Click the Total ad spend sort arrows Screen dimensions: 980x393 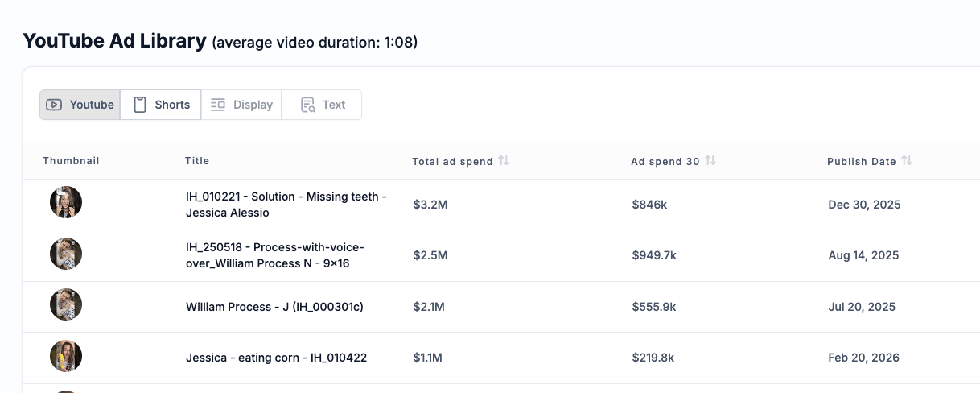504,161
